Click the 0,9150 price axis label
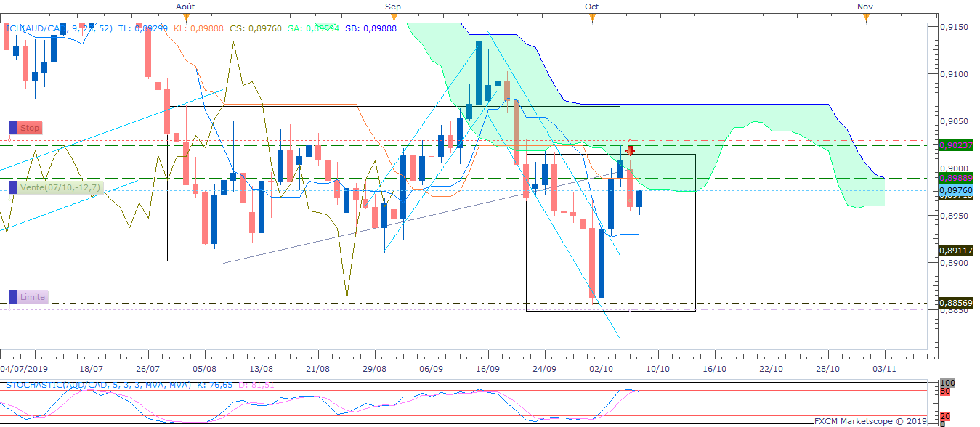The width and height of the screenshot is (980, 427). pos(954,27)
